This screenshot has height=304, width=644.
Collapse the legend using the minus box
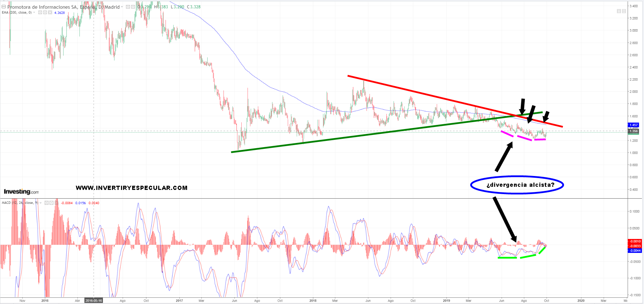point(4,7)
